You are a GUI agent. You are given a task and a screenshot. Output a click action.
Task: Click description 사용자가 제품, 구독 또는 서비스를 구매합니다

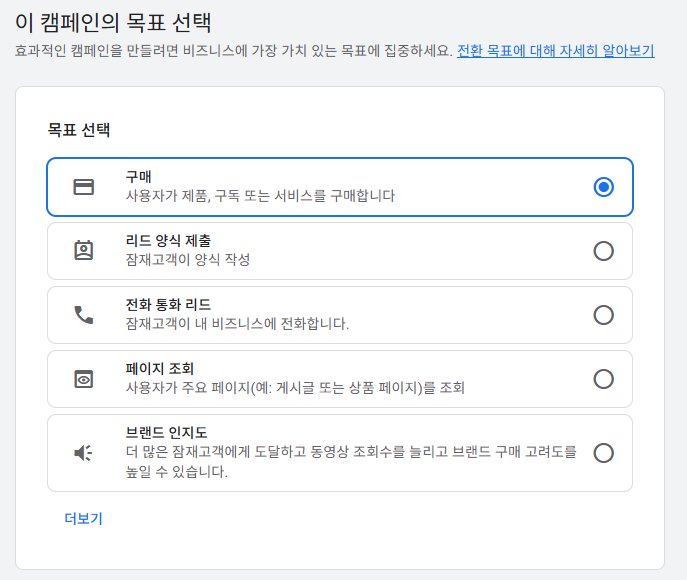260,195
